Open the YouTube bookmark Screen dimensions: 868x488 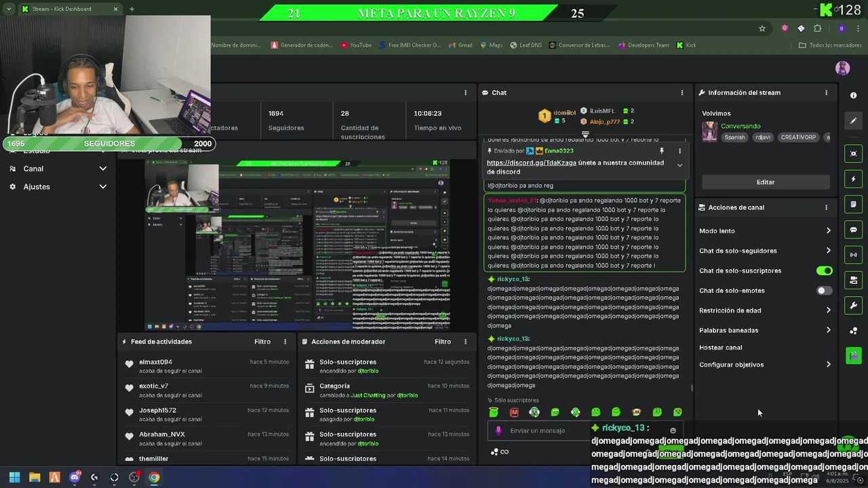[x=356, y=45]
